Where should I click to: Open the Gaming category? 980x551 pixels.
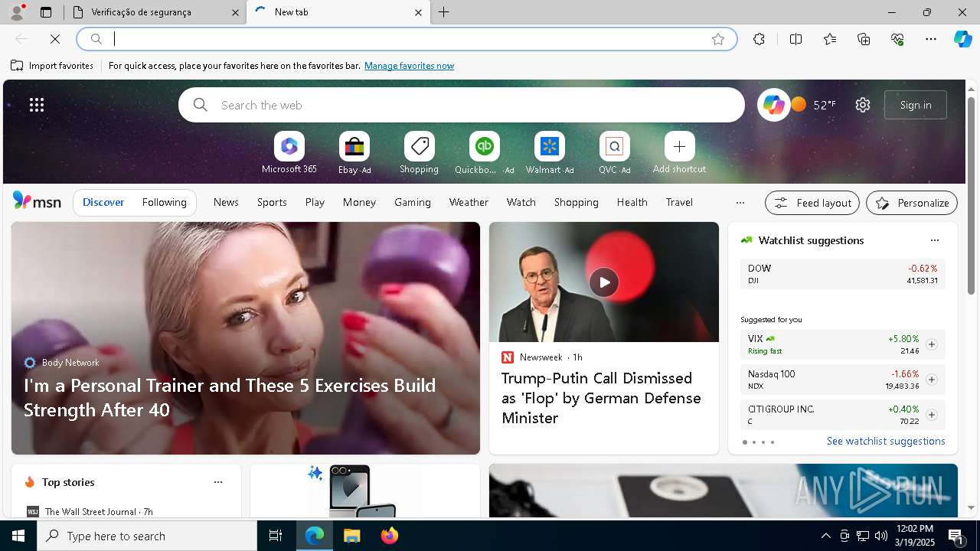click(x=413, y=202)
